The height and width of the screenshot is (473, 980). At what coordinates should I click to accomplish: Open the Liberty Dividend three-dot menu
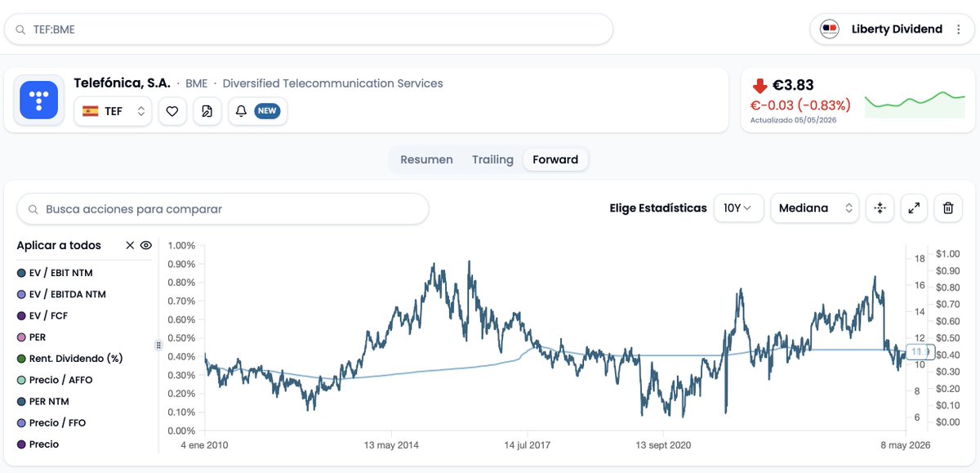coord(960,29)
